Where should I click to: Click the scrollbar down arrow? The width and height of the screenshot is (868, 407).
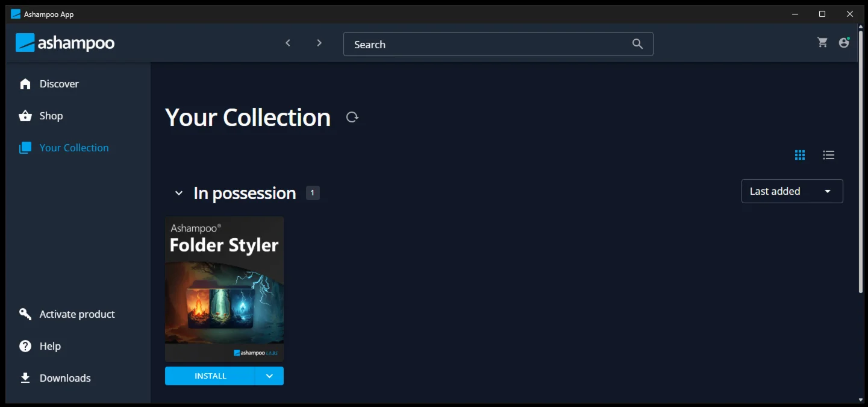tap(861, 399)
